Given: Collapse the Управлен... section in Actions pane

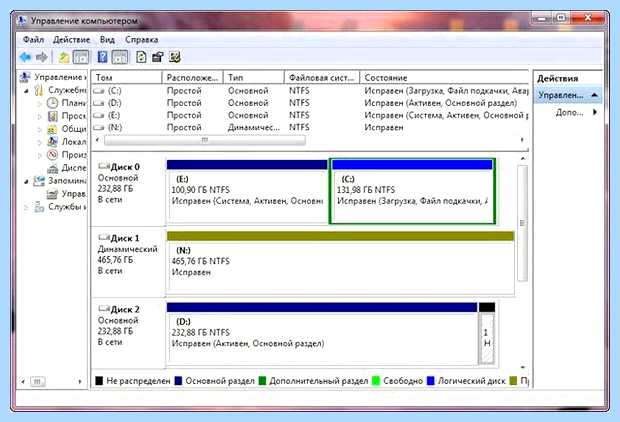Looking at the screenshot, I should point(594,95).
